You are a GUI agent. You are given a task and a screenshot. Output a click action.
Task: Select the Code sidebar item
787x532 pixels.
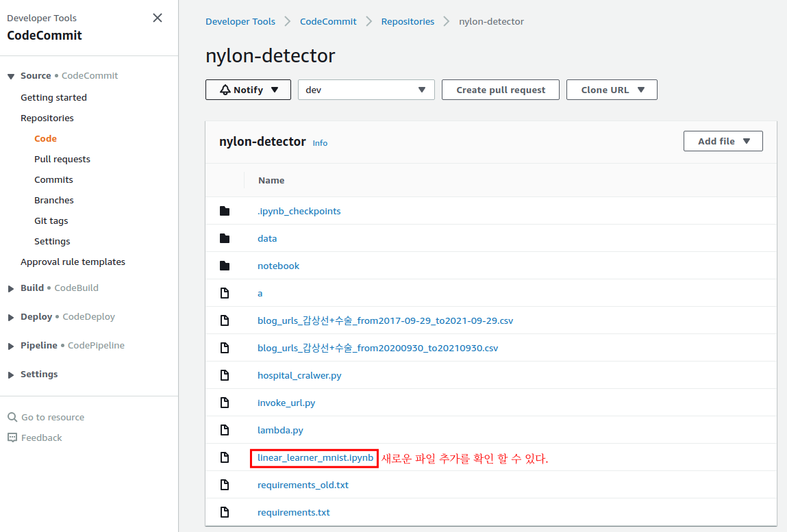pos(46,138)
